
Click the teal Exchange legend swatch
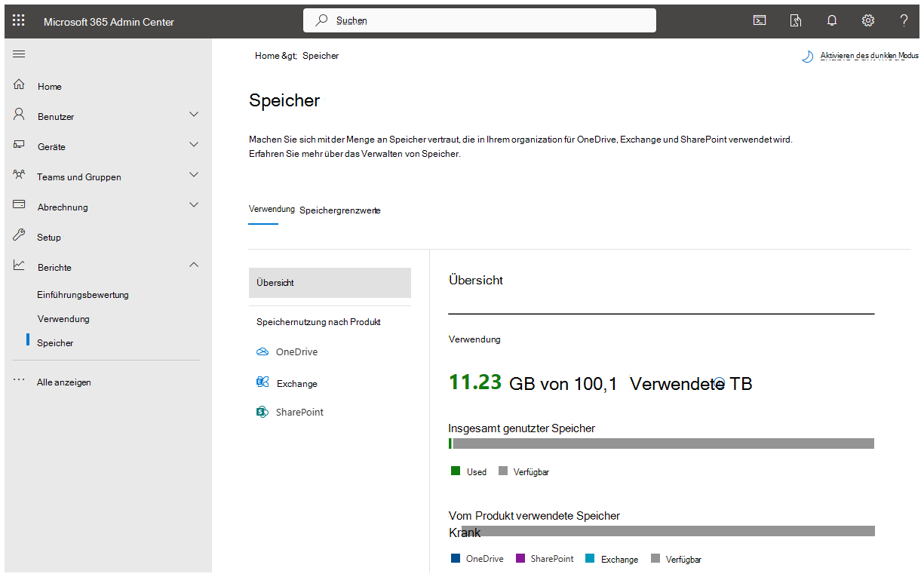[x=590, y=558]
